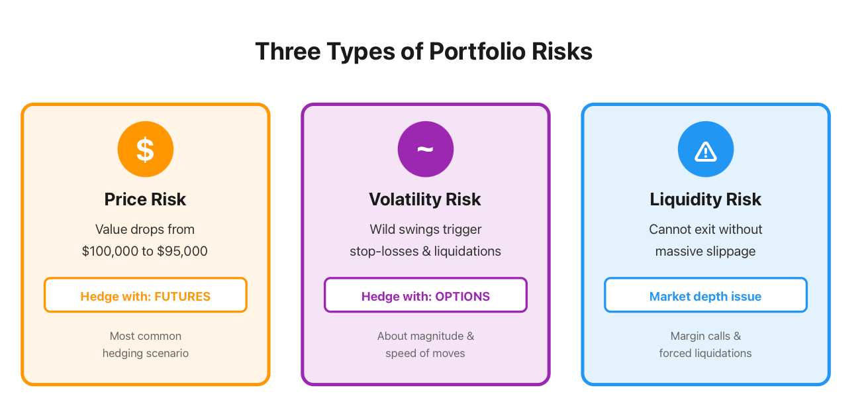
Task: Select the Market depth issue box
Action: point(706,295)
